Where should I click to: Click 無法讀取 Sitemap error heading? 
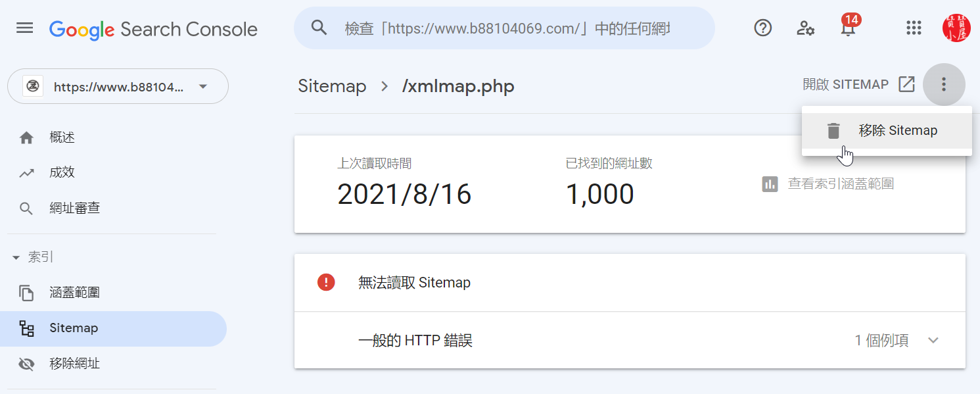(x=414, y=283)
